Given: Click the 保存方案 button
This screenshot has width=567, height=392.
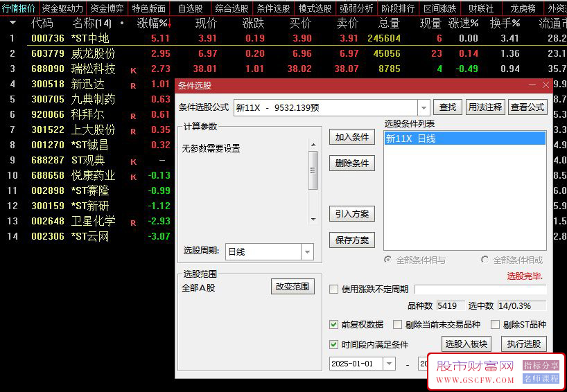Looking at the screenshot, I should (x=352, y=240).
